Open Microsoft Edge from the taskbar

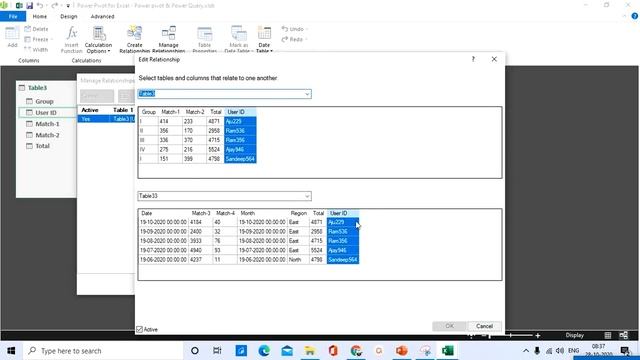pos(264,351)
